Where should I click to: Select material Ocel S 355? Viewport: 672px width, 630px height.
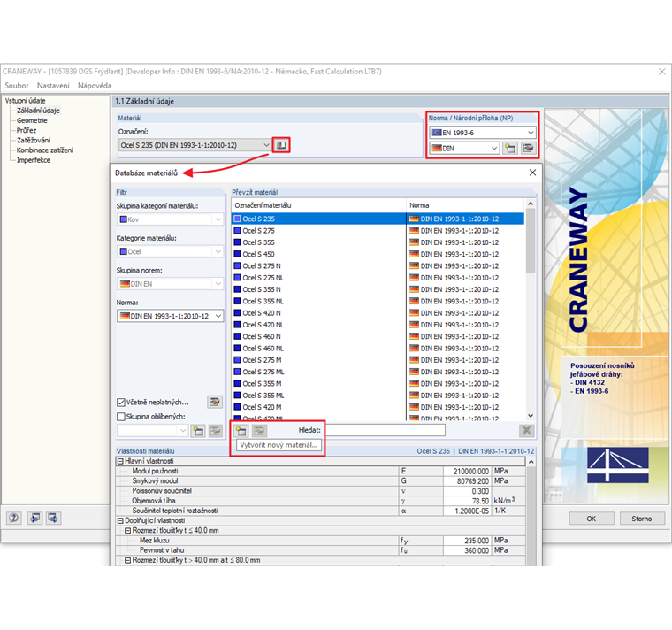[x=378, y=242]
